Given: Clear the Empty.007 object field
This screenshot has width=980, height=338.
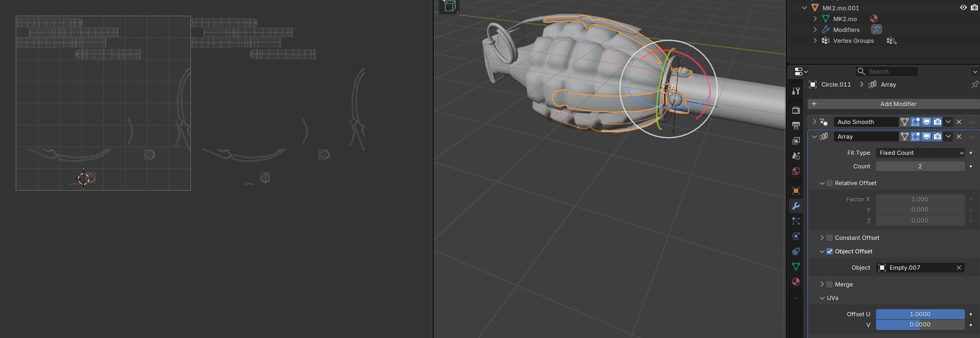Looking at the screenshot, I should [x=959, y=268].
